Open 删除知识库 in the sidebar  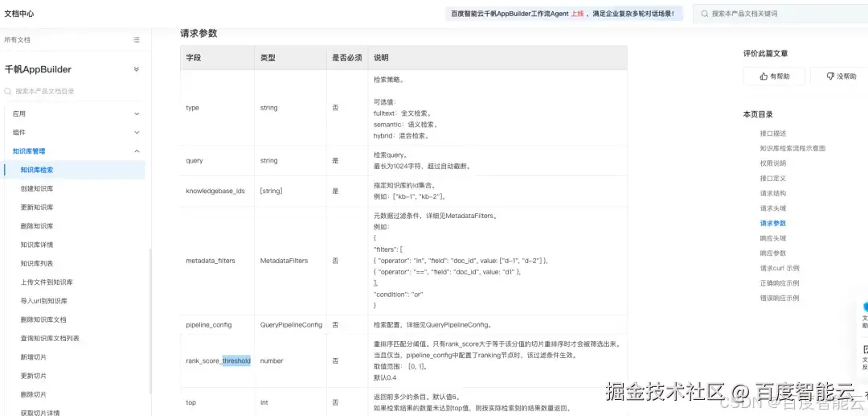(36, 226)
